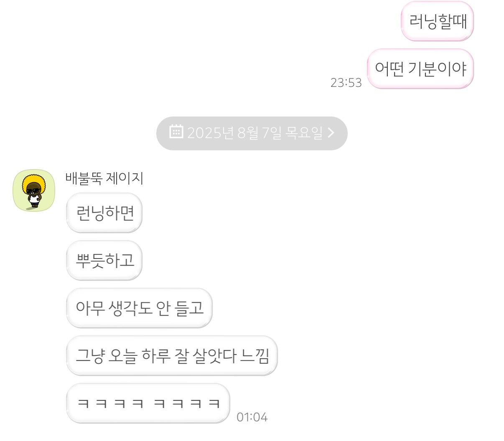Open the 2025년 8월 7일 목요일 date button
504x441 pixels.
click(x=252, y=133)
